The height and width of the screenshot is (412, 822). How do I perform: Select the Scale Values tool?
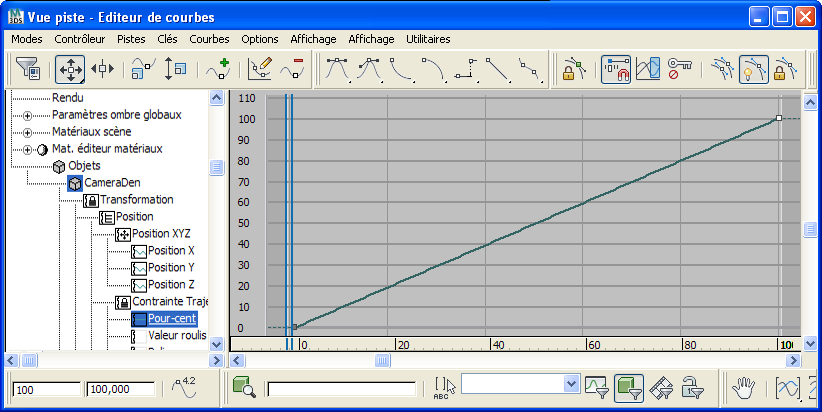point(175,69)
